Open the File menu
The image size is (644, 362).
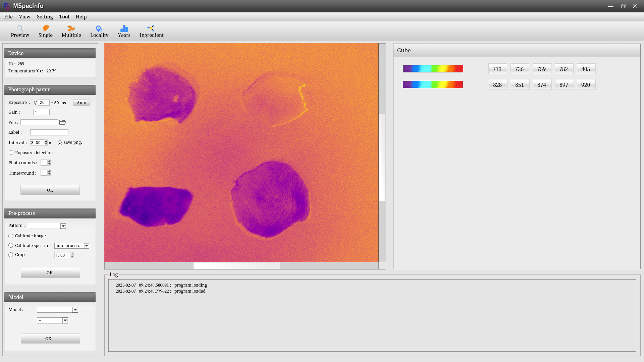(x=8, y=16)
